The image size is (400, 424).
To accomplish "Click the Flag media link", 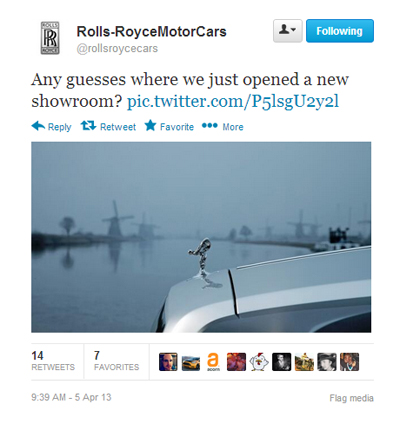I will tap(351, 398).
